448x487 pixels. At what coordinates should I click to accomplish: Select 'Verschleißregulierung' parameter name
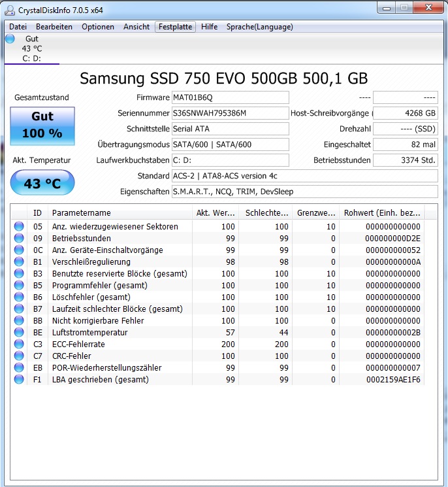pyautogui.click(x=91, y=262)
